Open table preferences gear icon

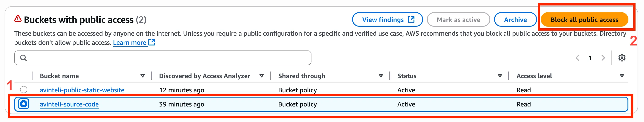pos(622,58)
